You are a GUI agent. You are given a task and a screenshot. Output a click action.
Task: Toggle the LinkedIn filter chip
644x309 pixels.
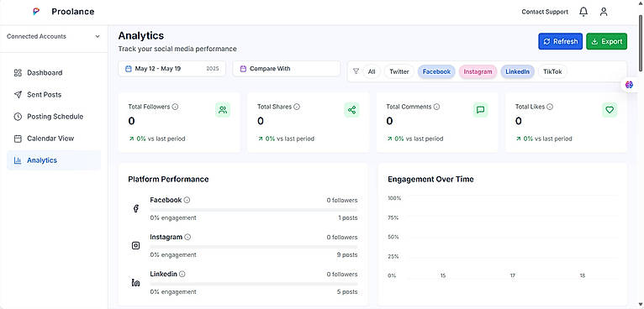point(518,72)
